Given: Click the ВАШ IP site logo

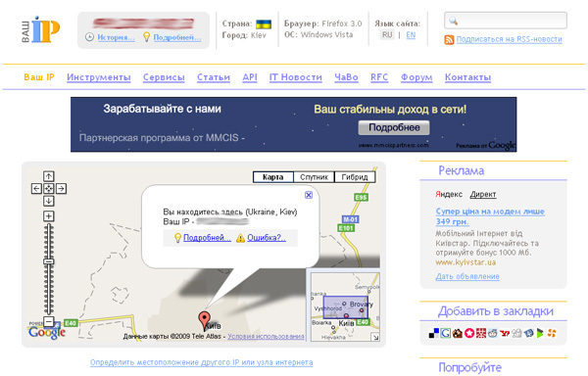Looking at the screenshot, I should (x=40, y=29).
